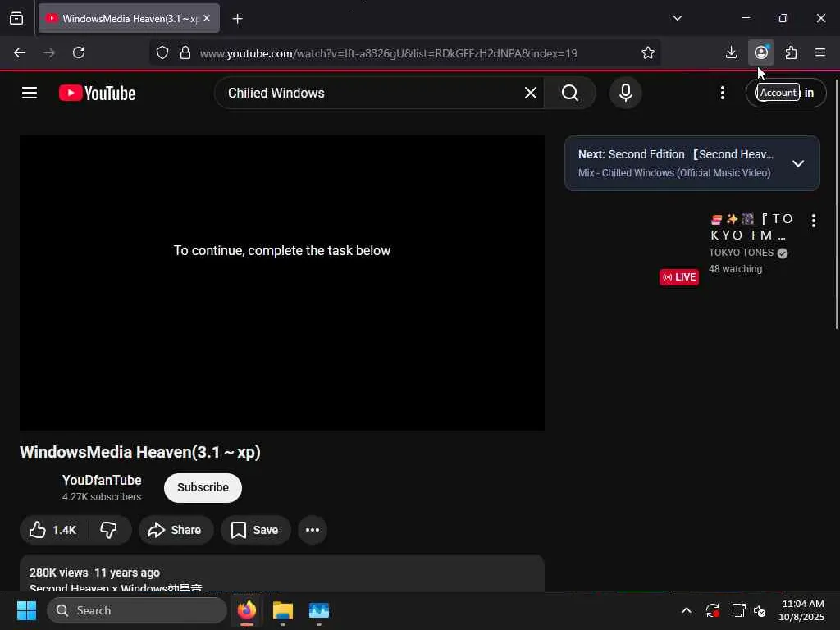Open a new browser tab
The image size is (840, 630).
[x=237, y=19]
